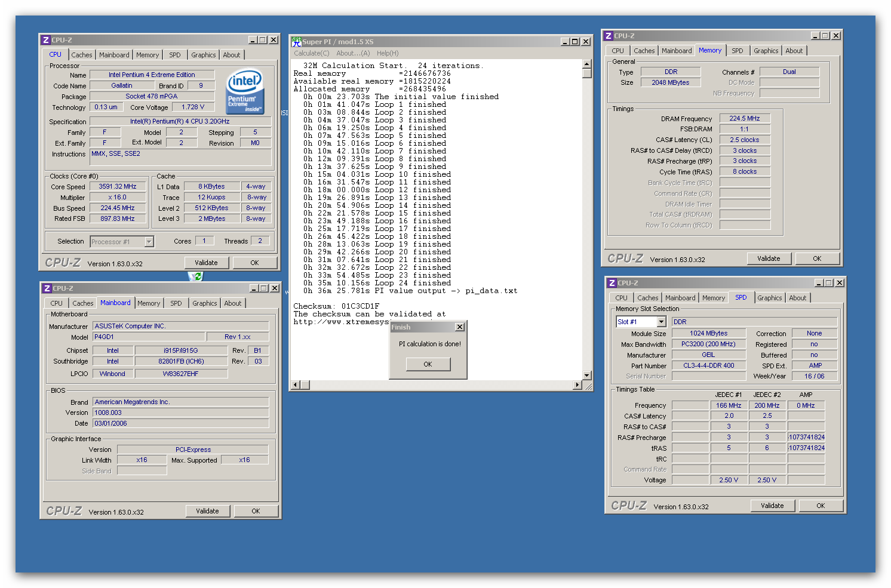The height and width of the screenshot is (588, 891).
Task: Click the mainboard model field P4GD1
Action: click(x=149, y=337)
